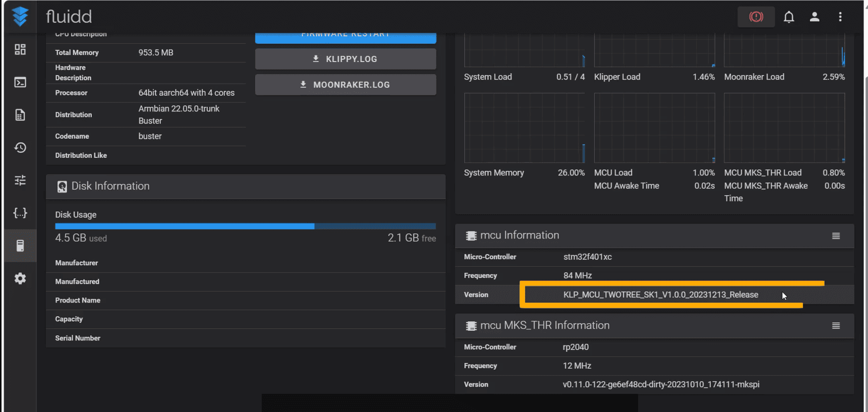Click the mcu MKS_THR Information chip icon
Image resolution: width=868 pixels, height=412 pixels.
pyautogui.click(x=471, y=326)
